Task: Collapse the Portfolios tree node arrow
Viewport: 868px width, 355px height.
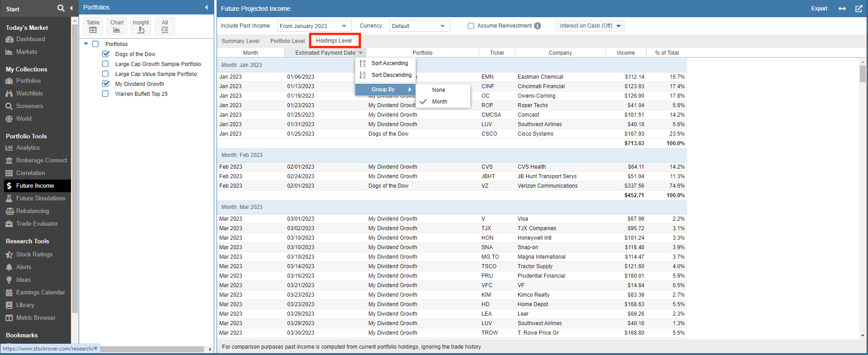Action: 86,44
